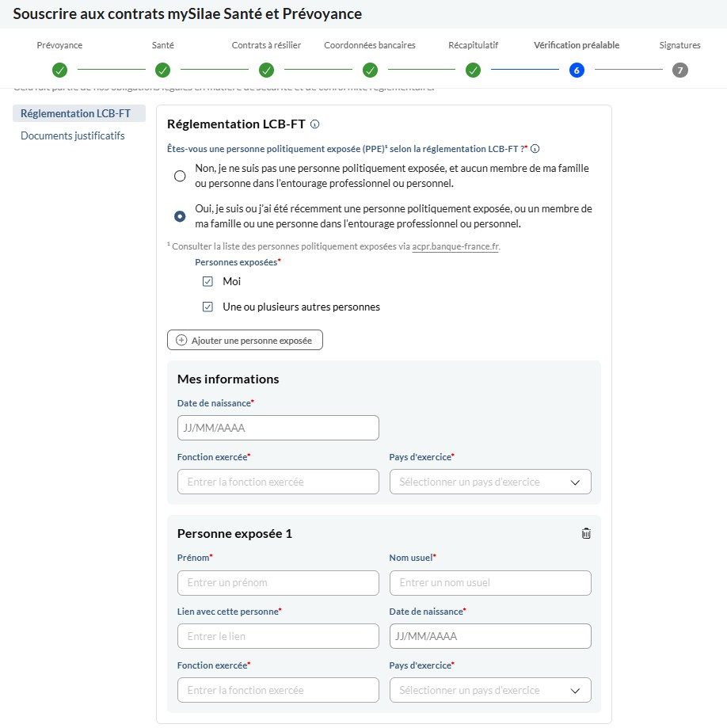The height and width of the screenshot is (728, 727).
Task: Open Récapitulatif step green checkmark
Action: tap(473, 71)
